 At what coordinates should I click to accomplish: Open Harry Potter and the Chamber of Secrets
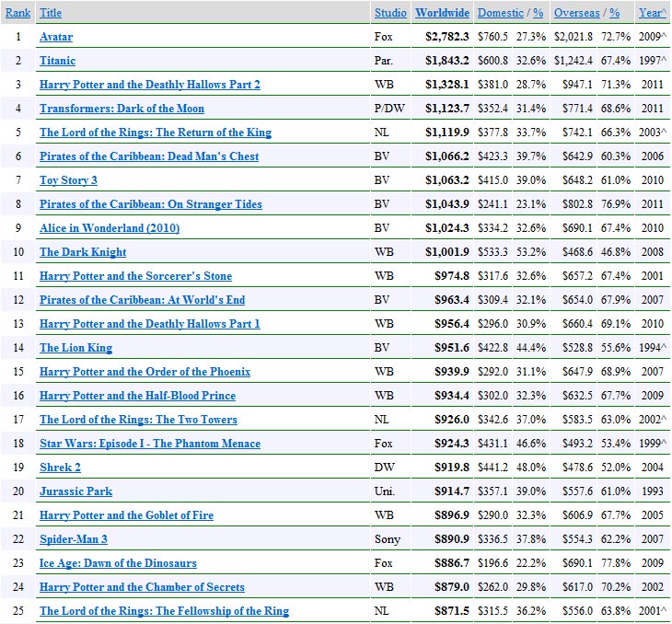(143, 587)
